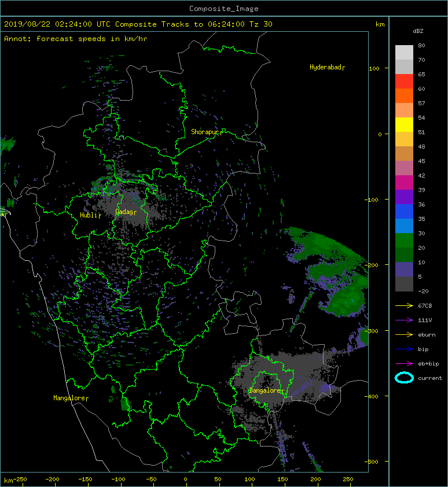Click dBZ scale value -20
448x487 pixels.
(x=423, y=291)
